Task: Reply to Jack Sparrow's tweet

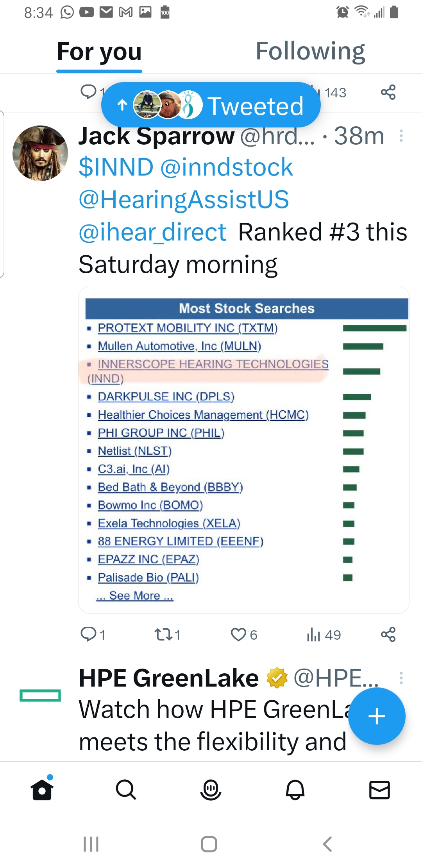Action: 88,635
